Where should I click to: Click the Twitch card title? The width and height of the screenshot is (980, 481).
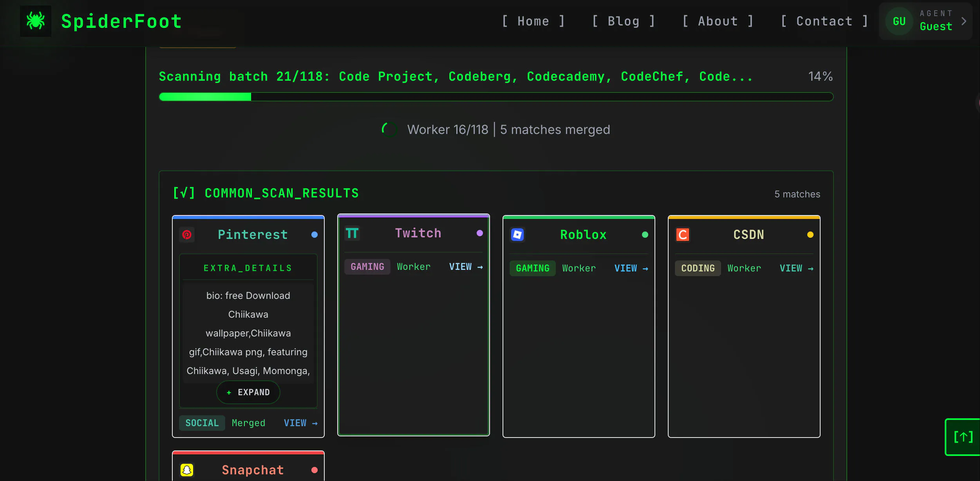418,233
